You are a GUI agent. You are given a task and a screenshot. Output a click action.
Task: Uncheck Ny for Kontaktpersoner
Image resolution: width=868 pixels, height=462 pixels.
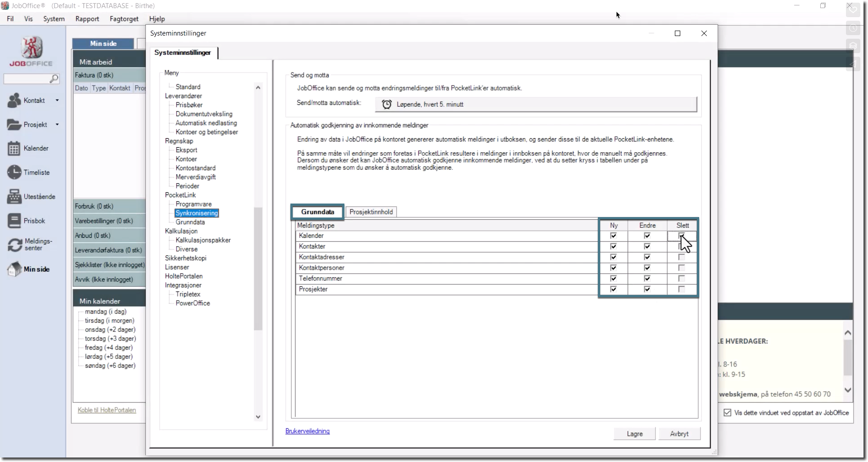[613, 268]
